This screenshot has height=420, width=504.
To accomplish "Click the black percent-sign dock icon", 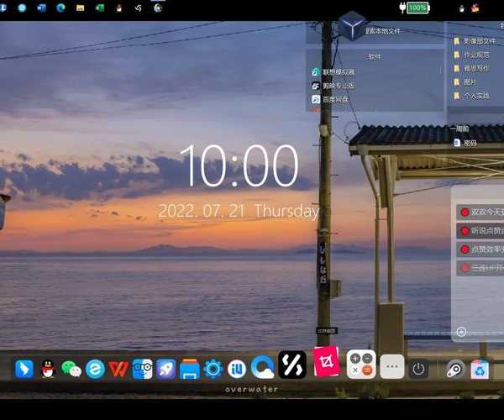I will coord(291,365).
